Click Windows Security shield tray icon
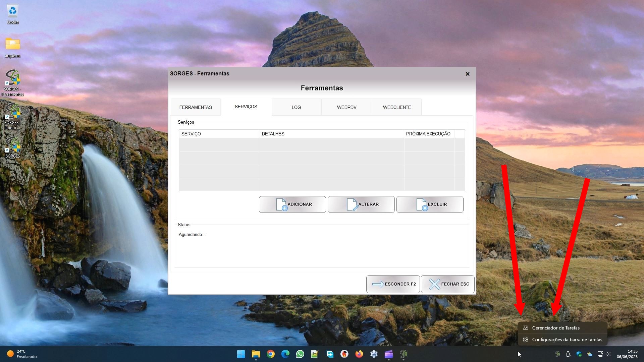 579,354
